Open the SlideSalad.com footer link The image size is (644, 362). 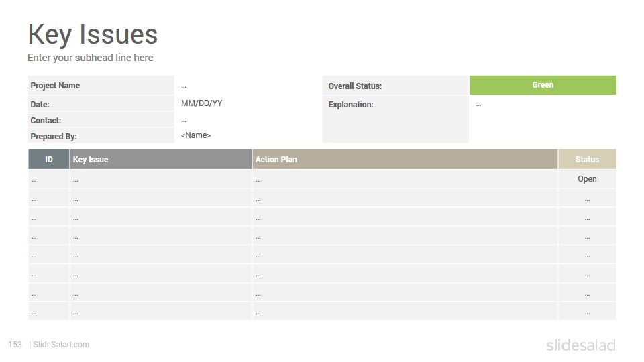61,345
